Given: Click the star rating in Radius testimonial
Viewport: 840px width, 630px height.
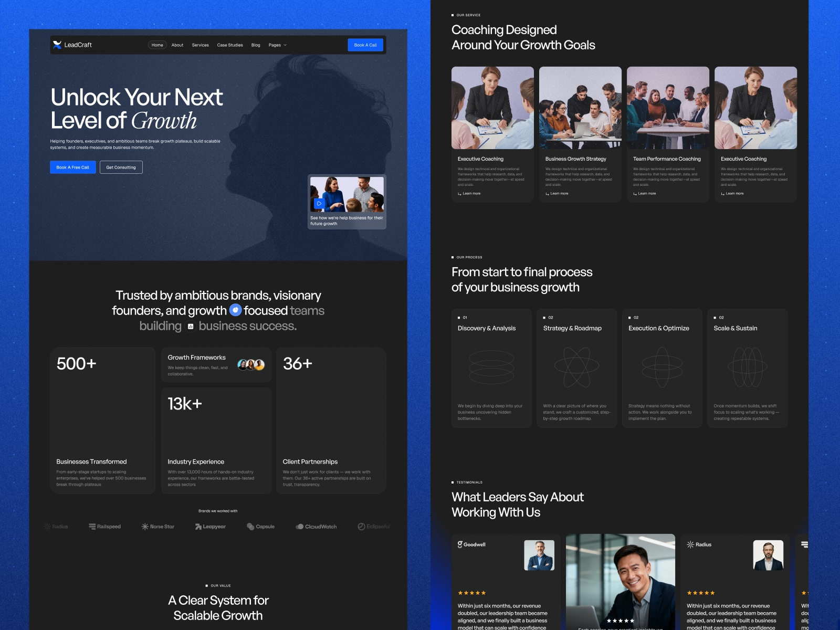Looking at the screenshot, I should tap(701, 593).
